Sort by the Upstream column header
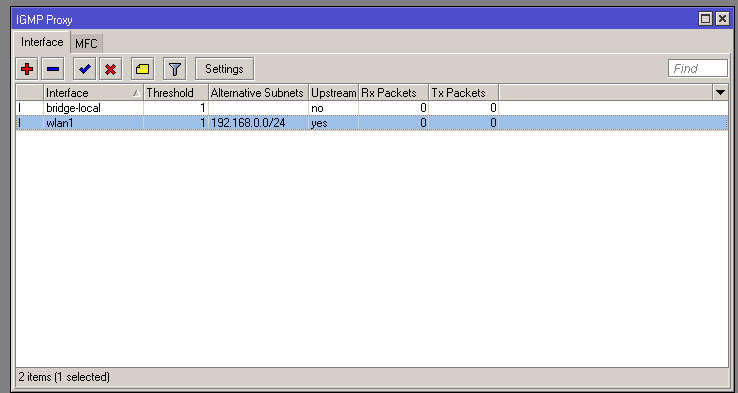 [x=334, y=93]
